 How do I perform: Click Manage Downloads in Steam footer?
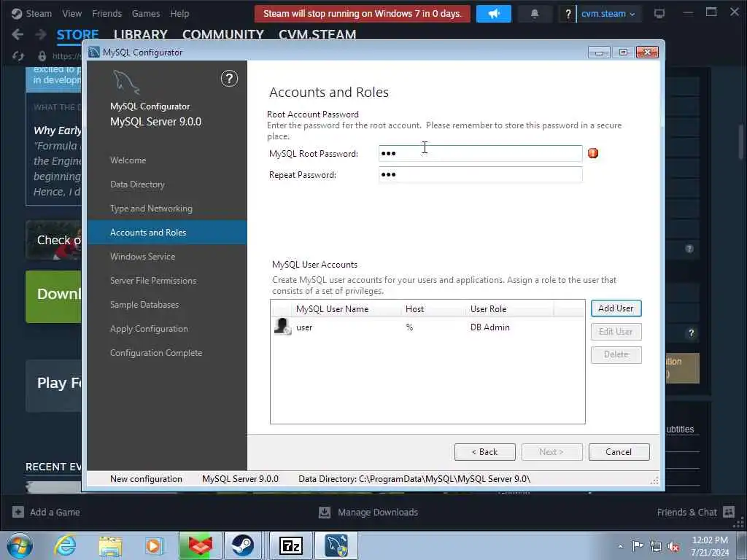tap(378, 512)
